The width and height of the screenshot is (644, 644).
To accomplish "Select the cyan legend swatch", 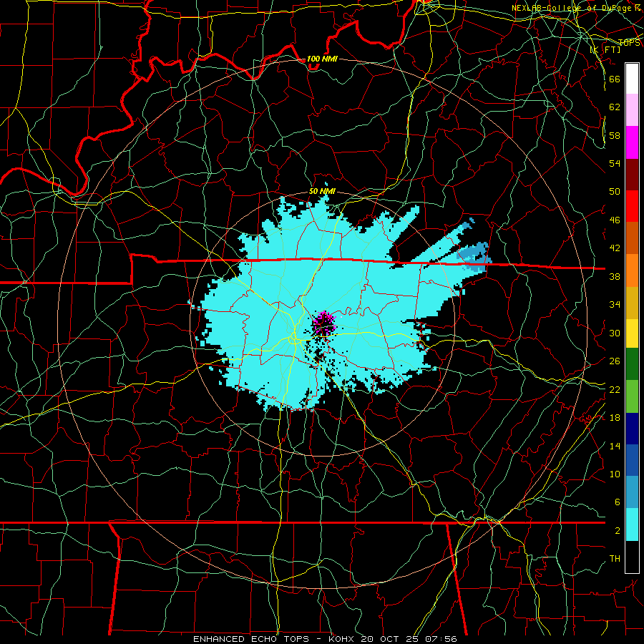I will pyautogui.click(x=632, y=525).
